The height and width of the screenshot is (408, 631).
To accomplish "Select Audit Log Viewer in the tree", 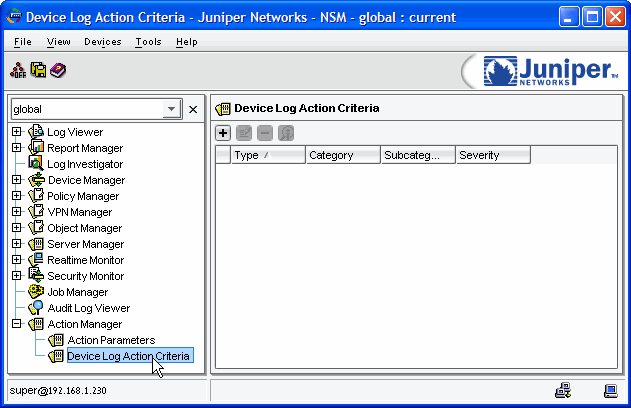I will click(89, 308).
